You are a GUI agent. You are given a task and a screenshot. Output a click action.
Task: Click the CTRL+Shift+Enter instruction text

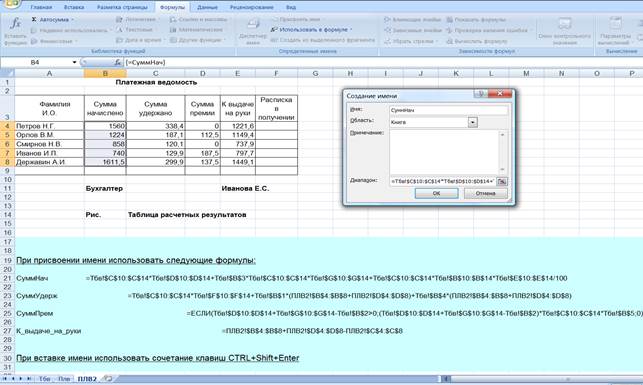point(157,358)
